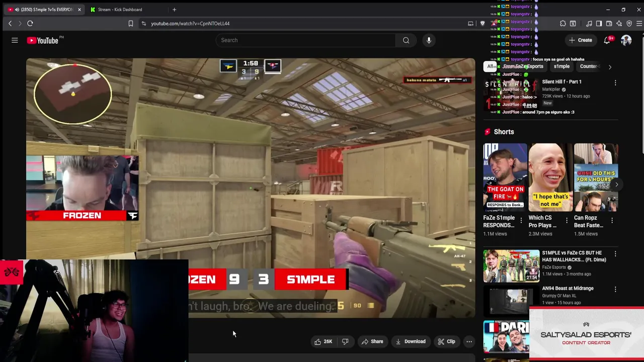This screenshot has width=644, height=362.
Task: Open the tab search icon in toolbar
Action: point(573,23)
